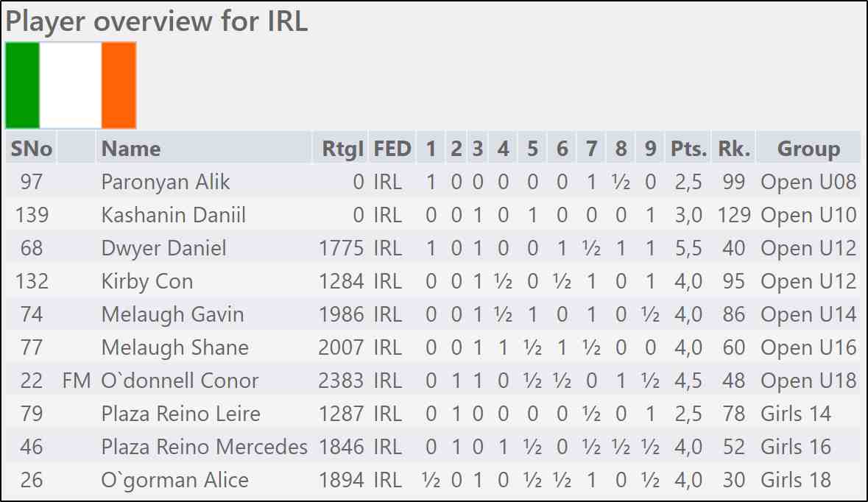Open Kashanin Daniil player entry
This screenshot has height=502, width=868.
click(x=173, y=215)
